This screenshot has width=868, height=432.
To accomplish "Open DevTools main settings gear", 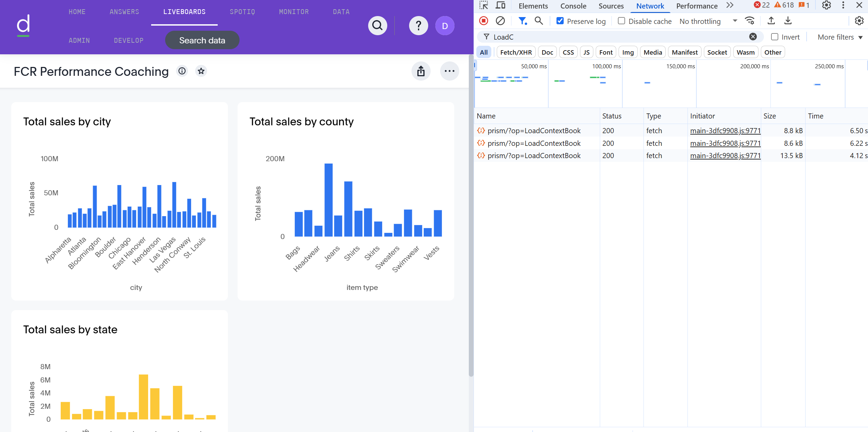I will pos(826,5).
